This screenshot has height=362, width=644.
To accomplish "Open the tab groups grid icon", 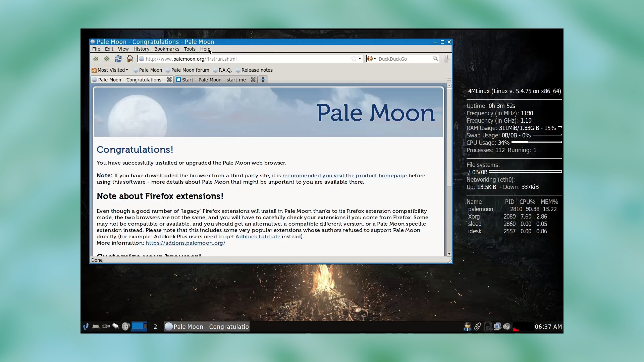I will click(448, 79).
